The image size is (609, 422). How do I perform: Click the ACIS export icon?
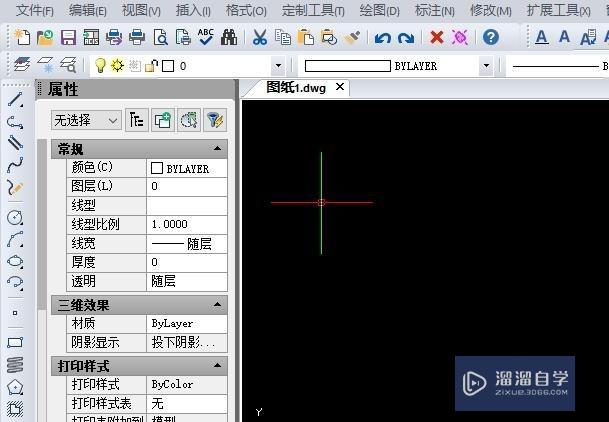91,38
